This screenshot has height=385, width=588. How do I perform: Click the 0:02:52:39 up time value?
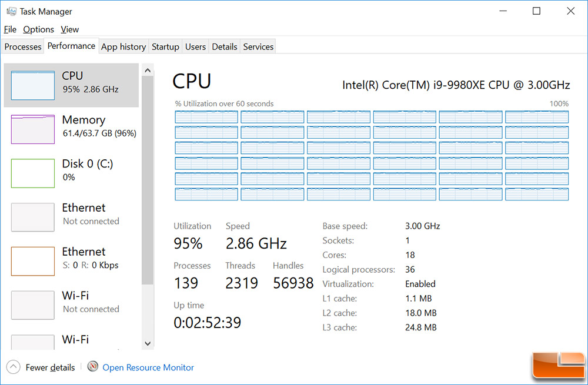[208, 322]
